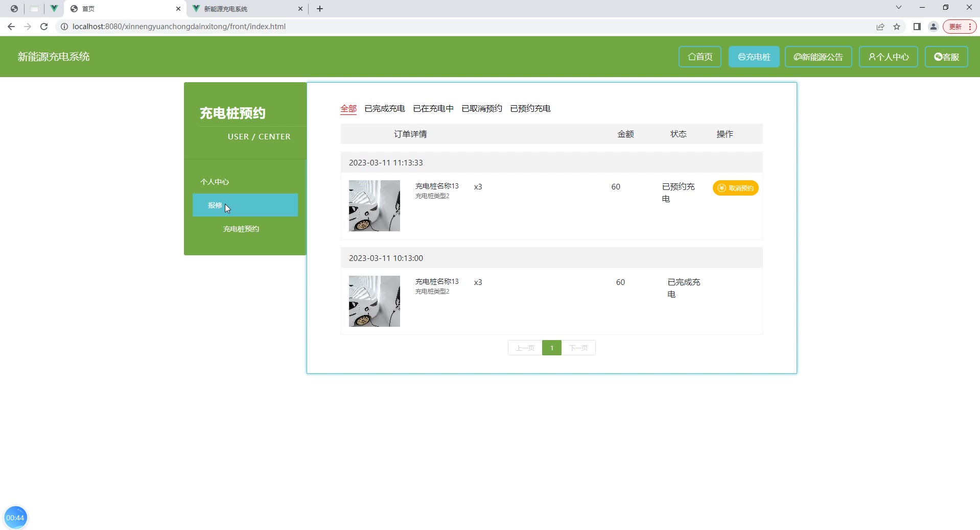Select the 已在充电中 filter tab
The image size is (980, 530).
point(433,108)
